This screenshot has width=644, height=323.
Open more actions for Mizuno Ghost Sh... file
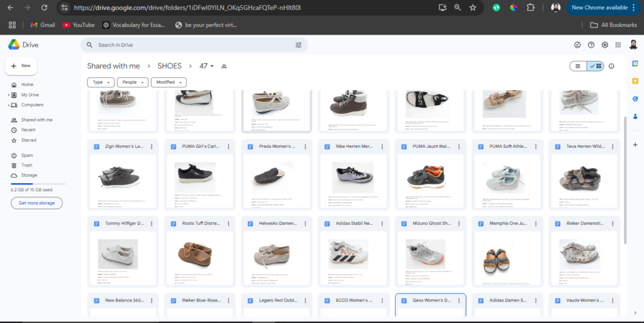(458, 224)
